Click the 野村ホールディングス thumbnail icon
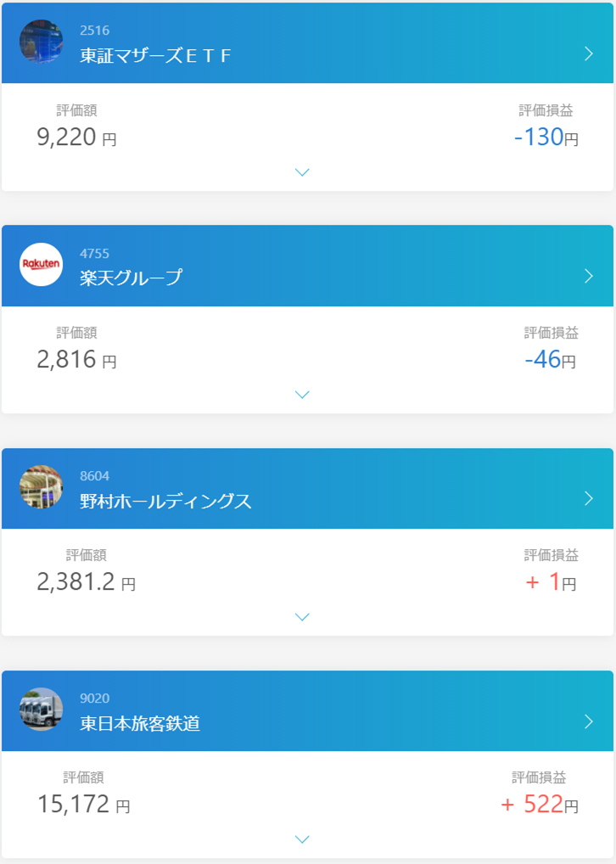The width and height of the screenshot is (616, 864). [41, 487]
